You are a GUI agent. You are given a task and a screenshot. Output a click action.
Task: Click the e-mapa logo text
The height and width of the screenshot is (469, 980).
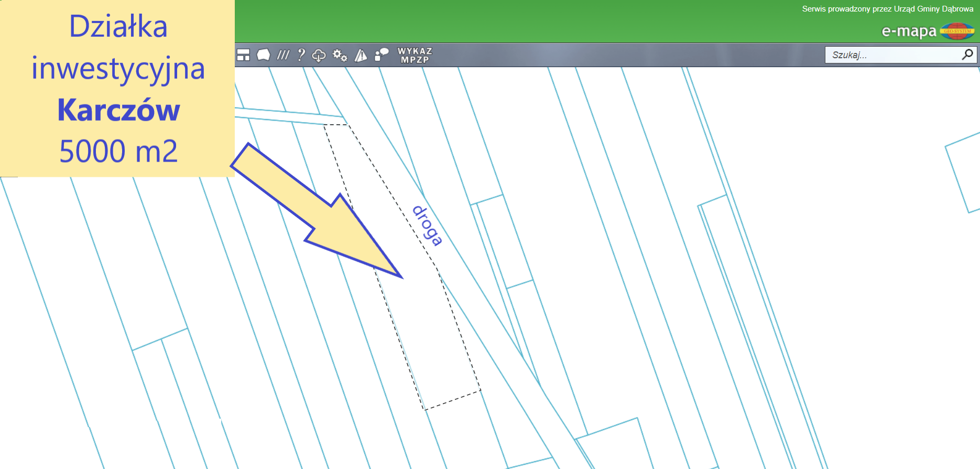(x=909, y=31)
